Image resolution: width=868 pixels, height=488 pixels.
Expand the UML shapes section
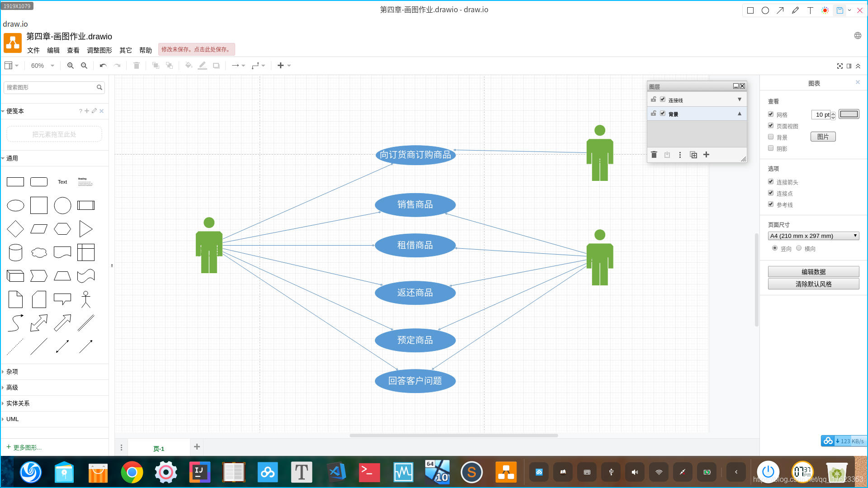click(12, 419)
